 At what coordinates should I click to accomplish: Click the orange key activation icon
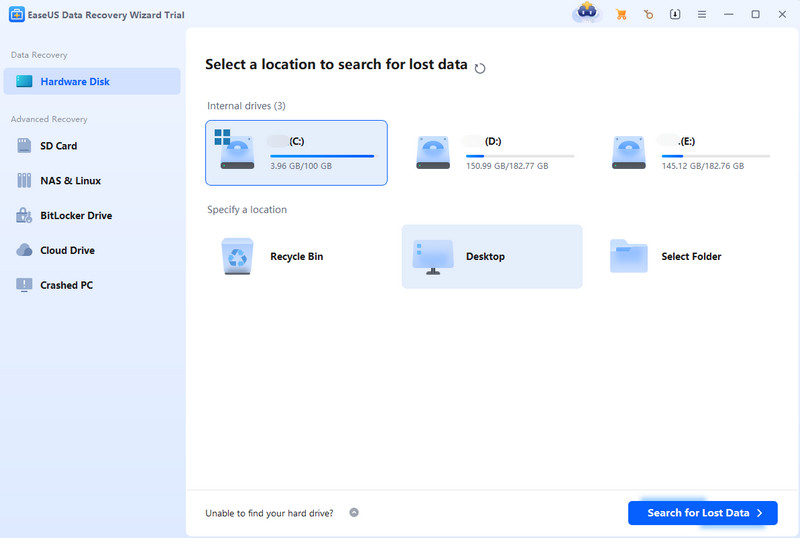(x=649, y=14)
